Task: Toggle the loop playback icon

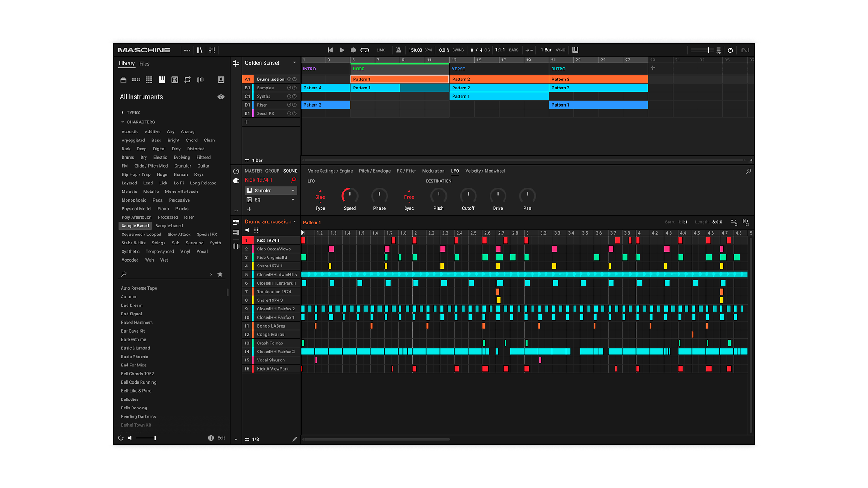Action: point(365,50)
